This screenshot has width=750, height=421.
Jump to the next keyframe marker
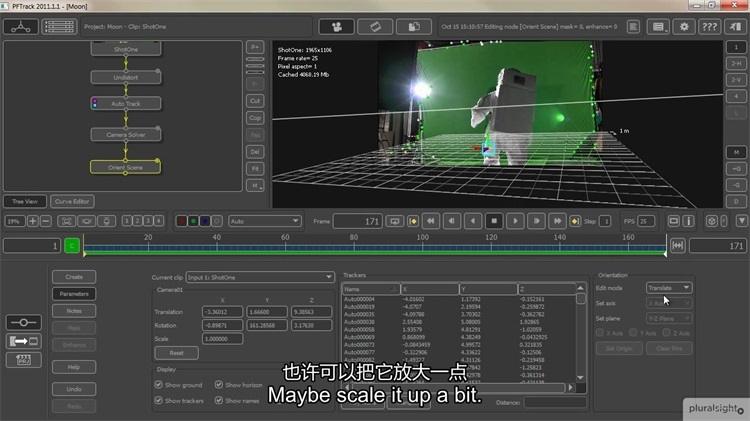[x=575, y=221]
